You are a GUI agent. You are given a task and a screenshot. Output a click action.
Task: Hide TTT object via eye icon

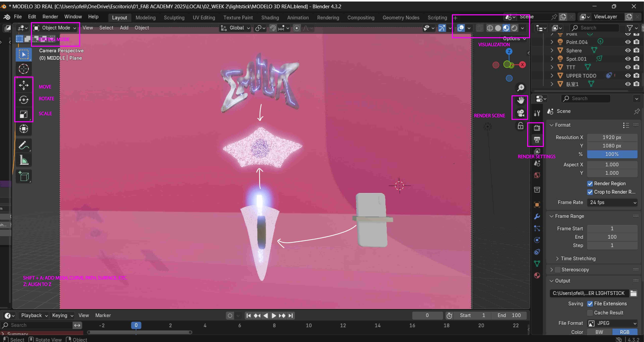(x=628, y=67)
